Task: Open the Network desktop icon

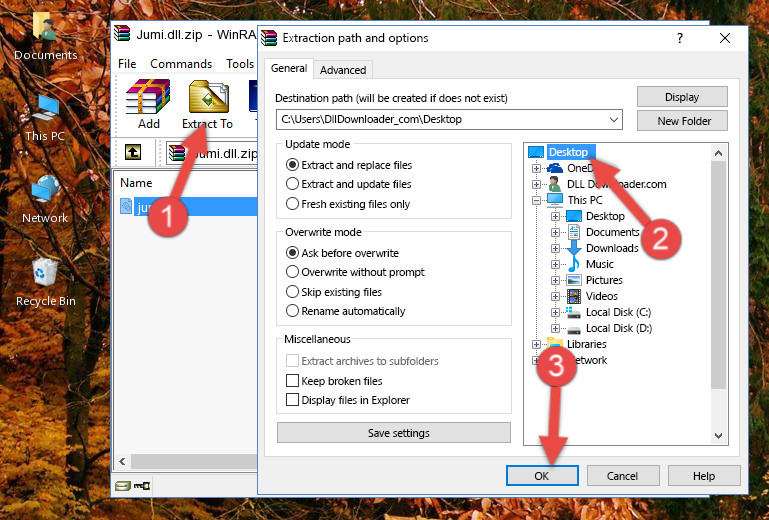Action: coord(45,199)
